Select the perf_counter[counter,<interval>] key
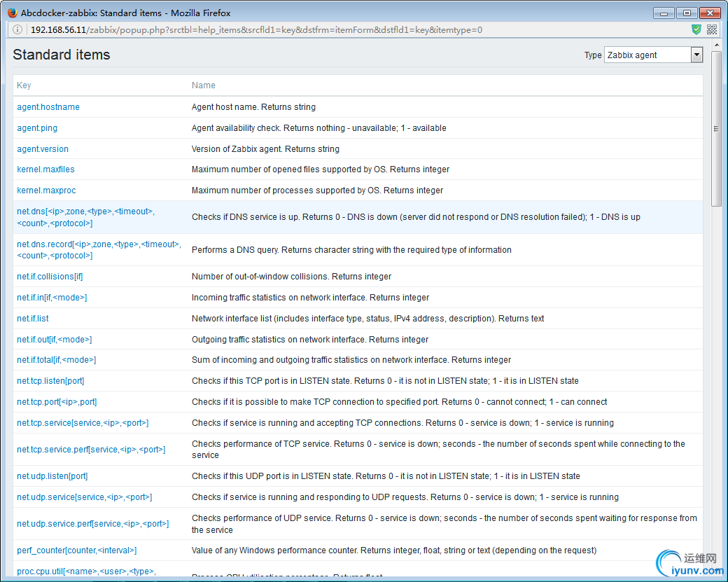Viewport: 728px width, 582px height. 76,550
